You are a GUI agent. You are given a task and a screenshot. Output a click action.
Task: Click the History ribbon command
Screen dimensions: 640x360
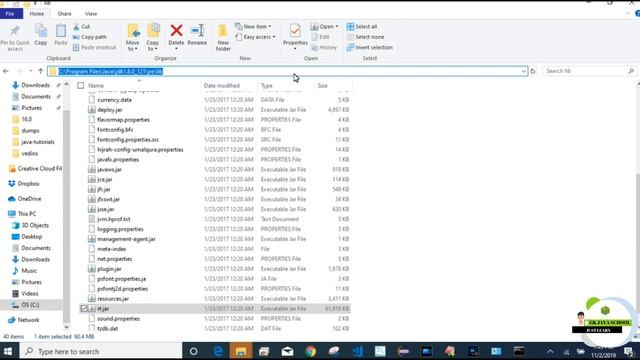[324, 47]
